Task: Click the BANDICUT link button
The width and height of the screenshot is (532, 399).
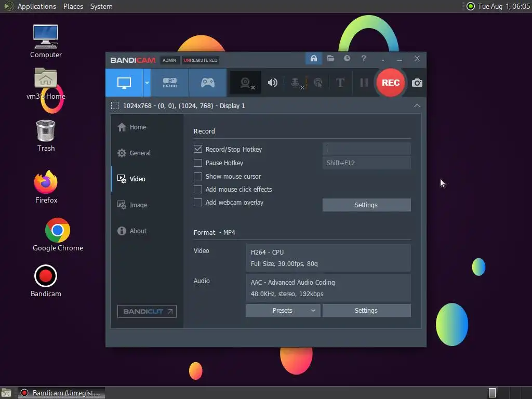Action: pyautogui.click(x=147, y=312)
